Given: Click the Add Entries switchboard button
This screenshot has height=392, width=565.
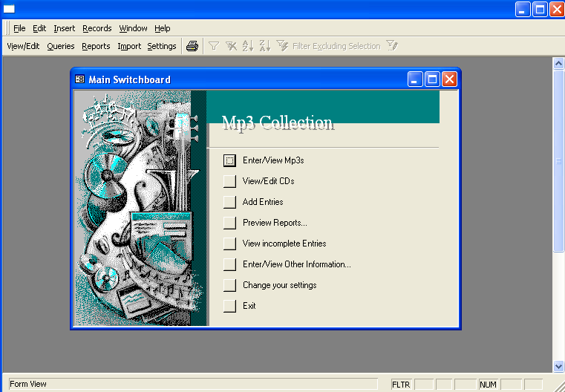Looking at the screenshot, I should (x=229, y=202).
